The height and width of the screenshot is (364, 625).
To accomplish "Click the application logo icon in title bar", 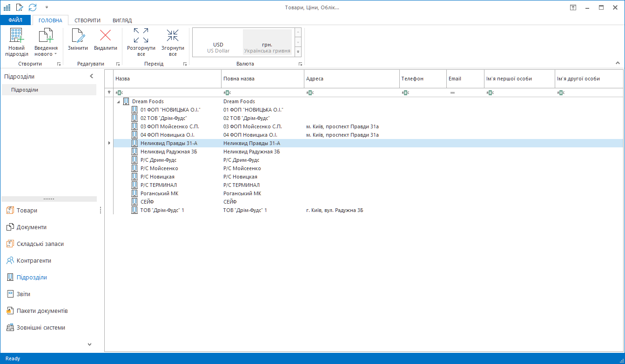I will (7, 7).
